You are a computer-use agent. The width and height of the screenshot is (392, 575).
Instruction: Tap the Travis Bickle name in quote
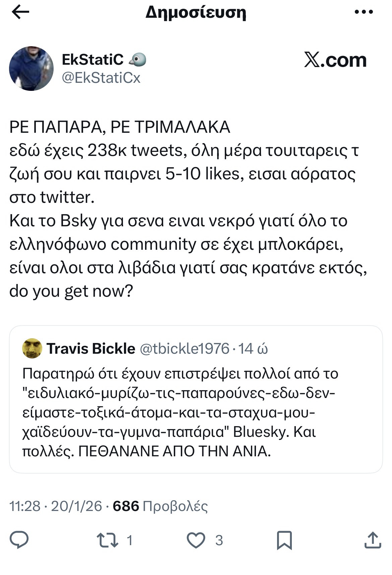(x=91, y=349)
